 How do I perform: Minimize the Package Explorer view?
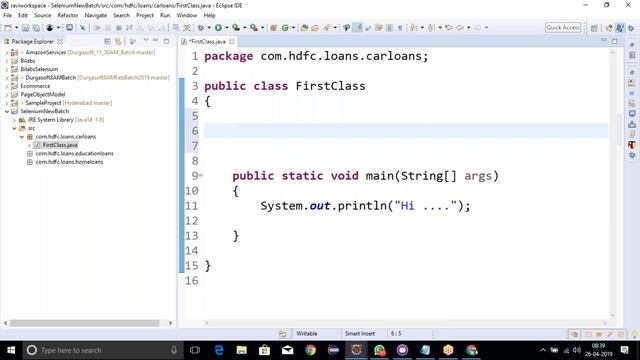(x=156, y=41)
